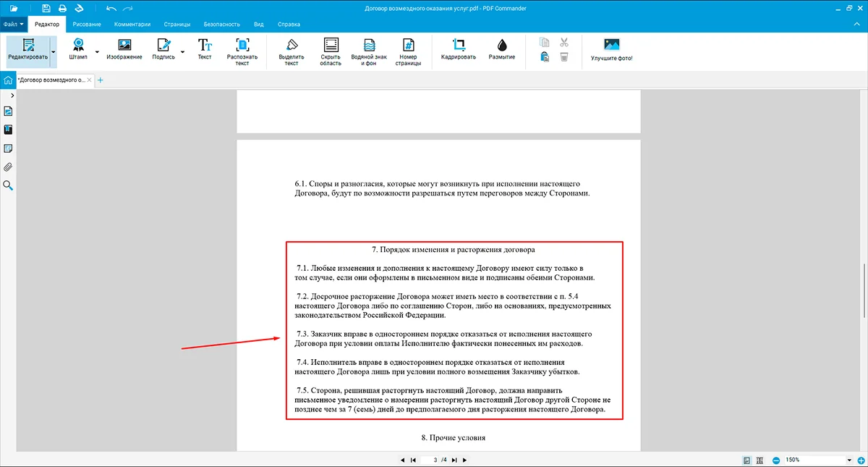868x467 pixels.
Task: Undo the last action
Action: click(111, 8)
